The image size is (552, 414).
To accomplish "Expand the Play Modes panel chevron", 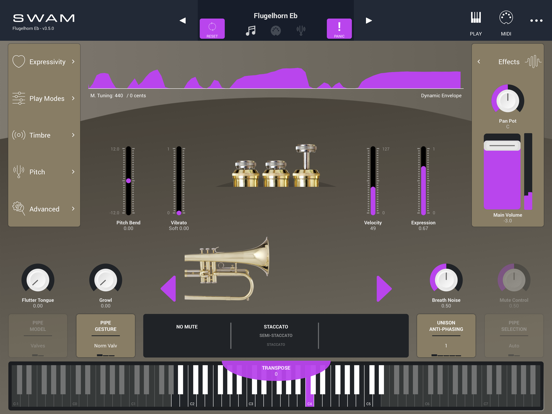I will coord(73,98).
